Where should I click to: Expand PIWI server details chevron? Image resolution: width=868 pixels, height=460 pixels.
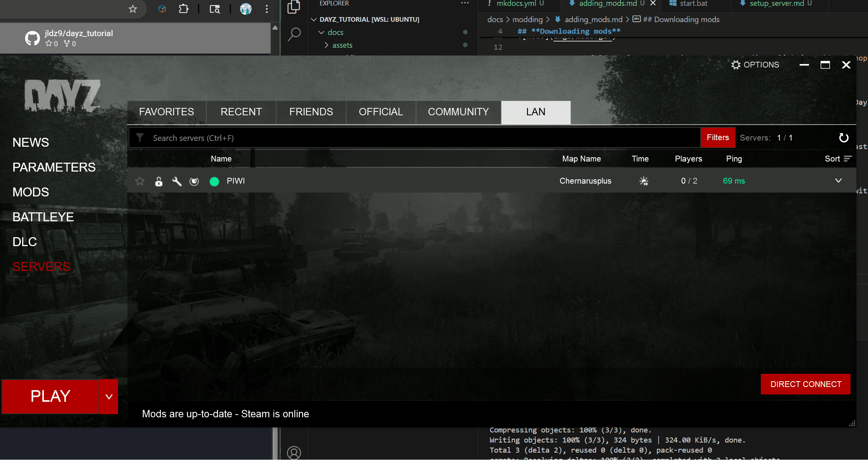[838, 181]
